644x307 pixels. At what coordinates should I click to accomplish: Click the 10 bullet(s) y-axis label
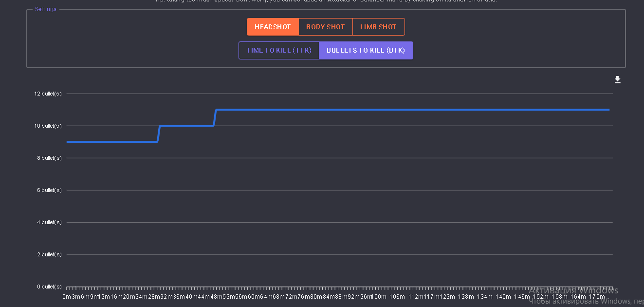[x=48, y=126]
